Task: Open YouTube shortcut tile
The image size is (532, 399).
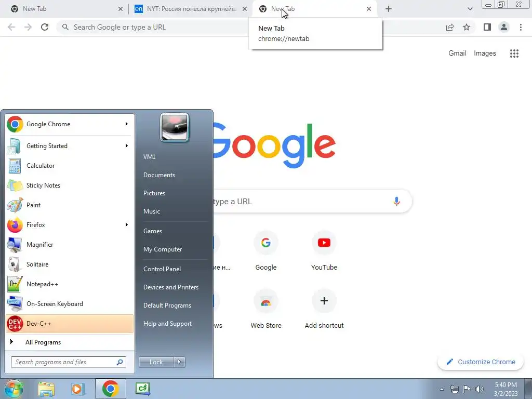Action: click(x=324, y=251)
